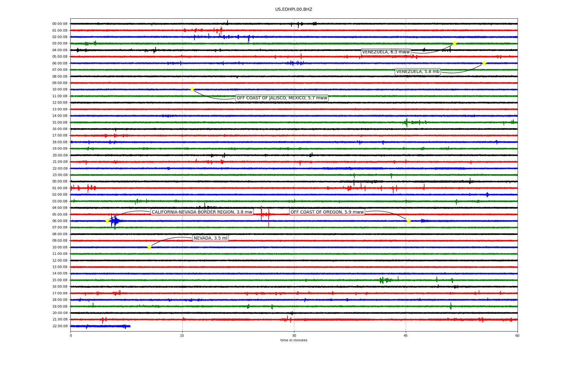Click CALIFORNIA-NEVADA BORDER REGION, 3.8 mw label
The width and height of the screenshot is (588, 368).
[x=202, y=212]
